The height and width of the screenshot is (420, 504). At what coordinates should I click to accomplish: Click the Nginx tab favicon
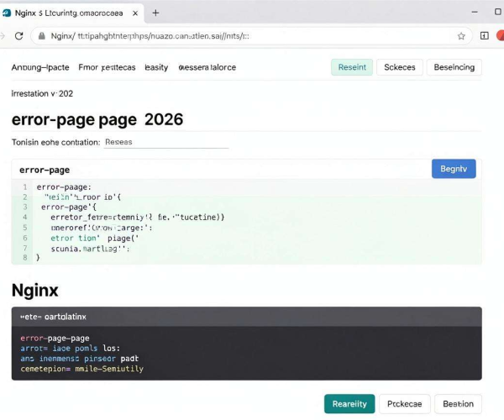tap(7, 13)
